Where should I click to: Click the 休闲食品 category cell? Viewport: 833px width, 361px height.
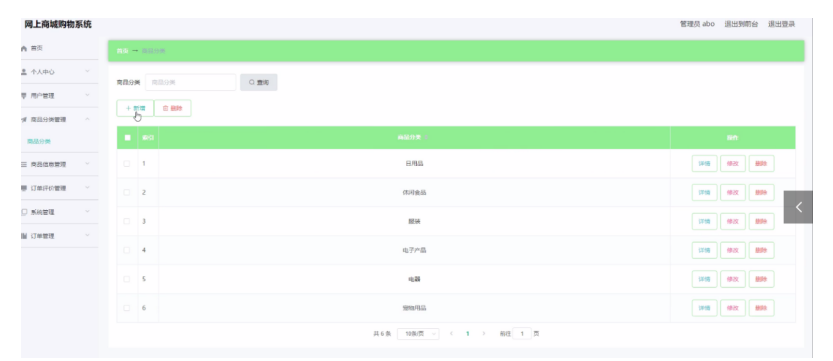[x=414, y=192]
